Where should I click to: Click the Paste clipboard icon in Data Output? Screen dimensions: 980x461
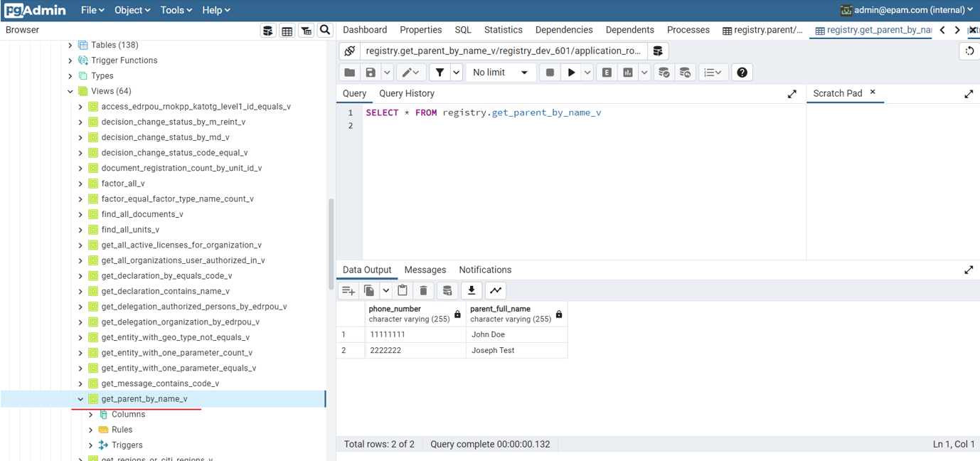click(403, 290)
